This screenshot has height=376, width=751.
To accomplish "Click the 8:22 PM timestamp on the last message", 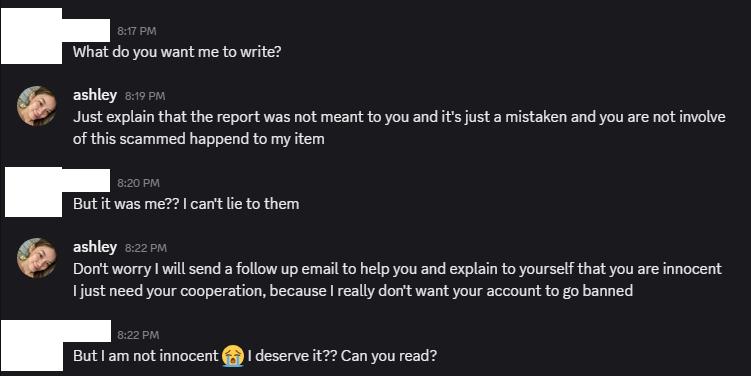I will (x=138, y=335).
